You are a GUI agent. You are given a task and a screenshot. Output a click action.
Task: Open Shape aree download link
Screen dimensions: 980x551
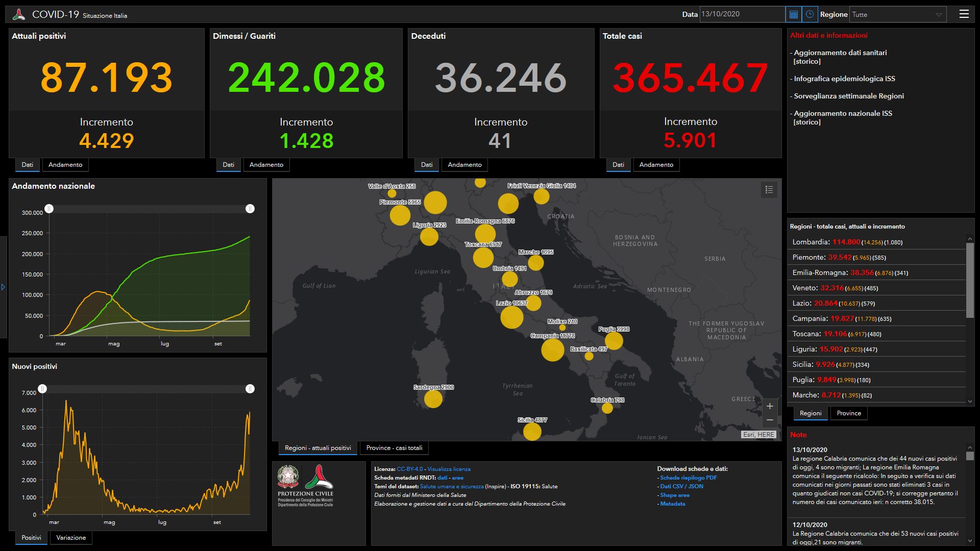tap(675, 495)
